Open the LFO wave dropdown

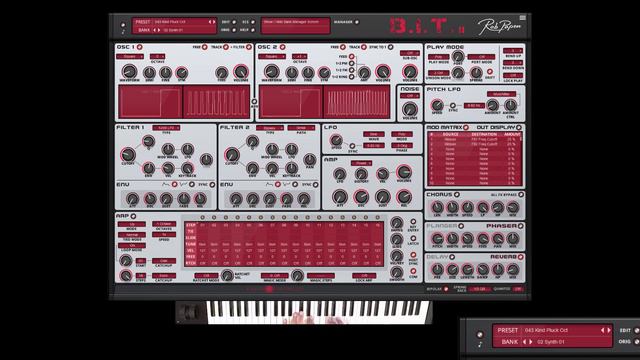pyautogui.click(x=374, y=134)
